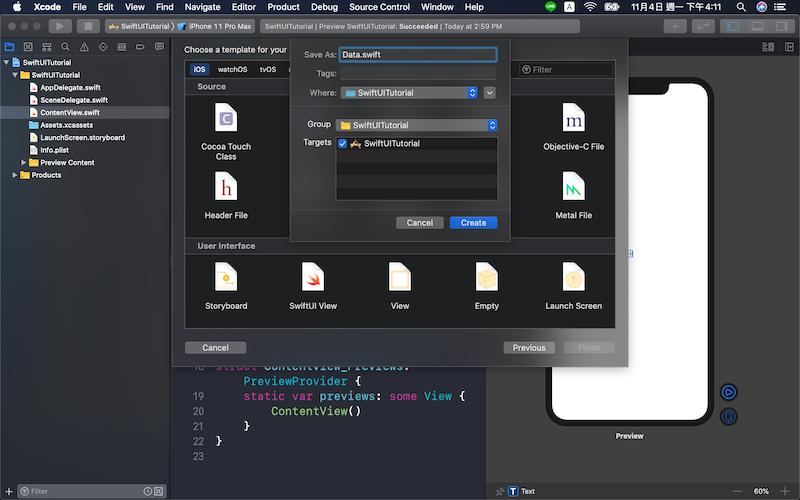Screen dimensions: 800x500
Task: Toggle source-controlled files filter in navigator
Action: 159,491
